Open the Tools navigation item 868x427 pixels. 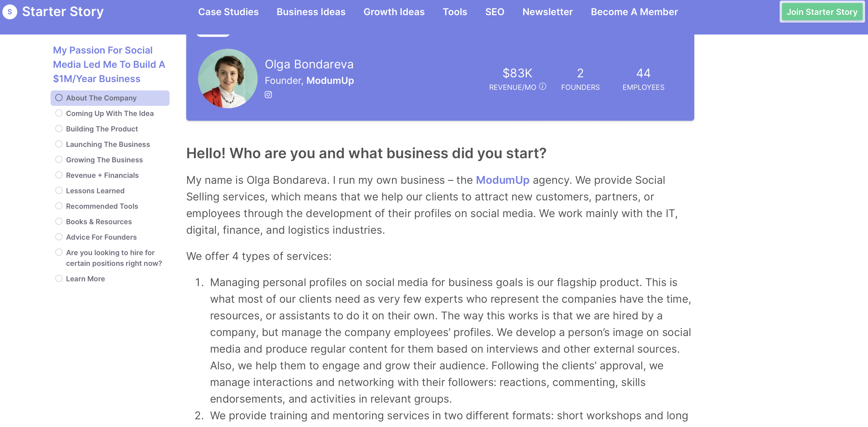pos(455,12)
